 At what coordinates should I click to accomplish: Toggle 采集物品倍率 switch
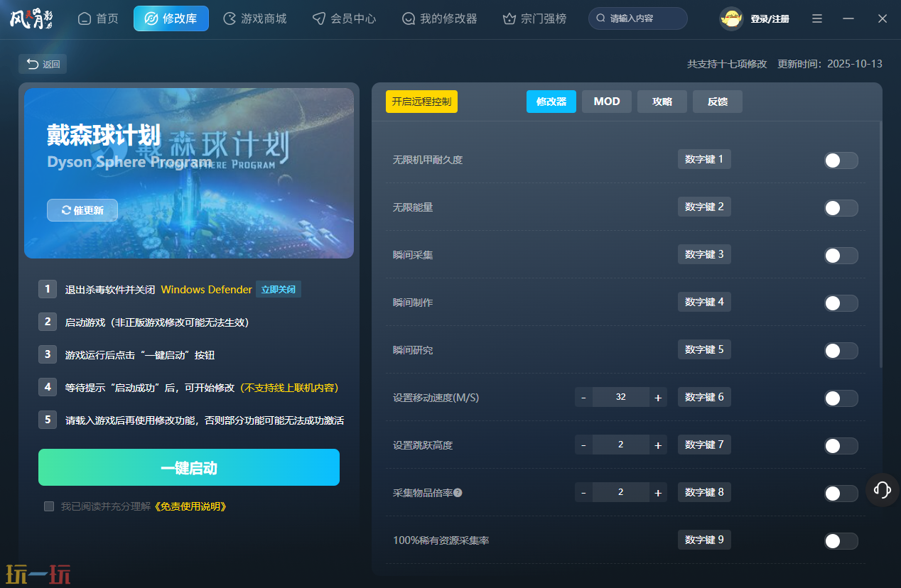841,494
